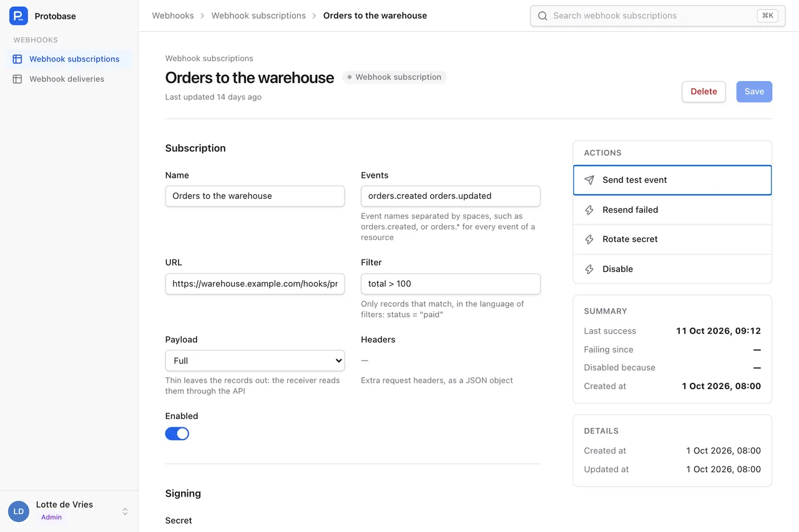Screen dimensions: 799x532
Task: Open Webhook deliveries in the sidebar
Action: pos(69,79)
